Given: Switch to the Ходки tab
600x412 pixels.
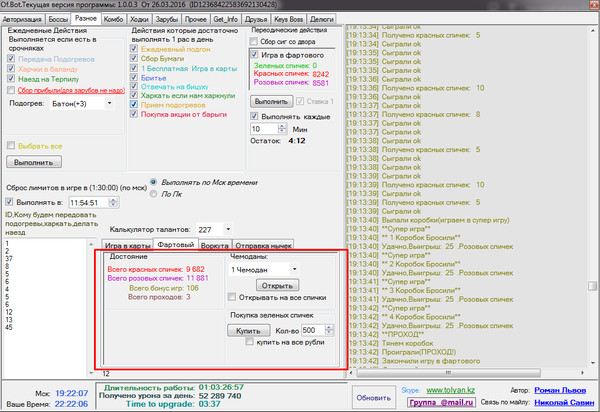Looking at the screenshot, I should (139, 19).
